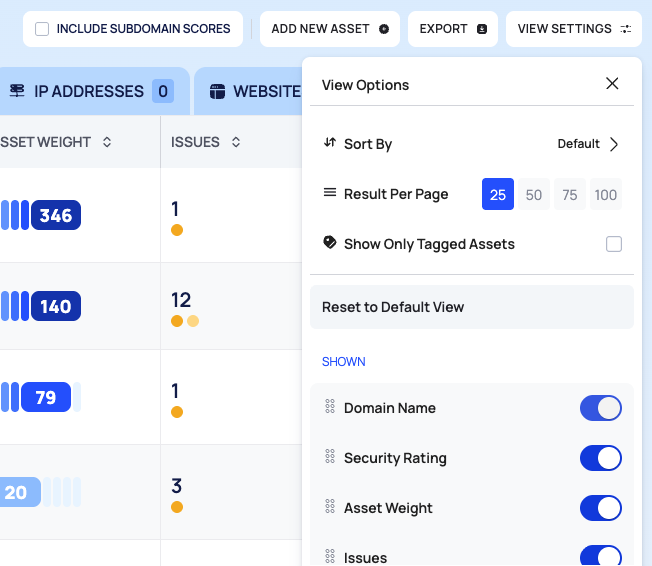
Task: Click the IP Addresses count badge 0
Action: 163,91
